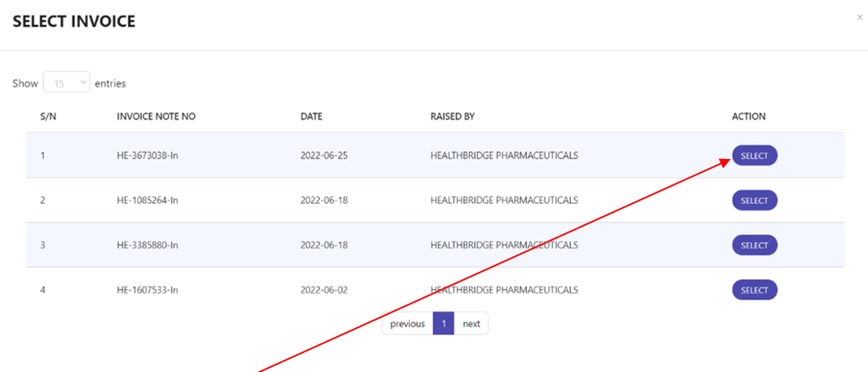Screen dimensions: 868x372
Task: Select invoice HE-3385880-In
Action: 755,246
